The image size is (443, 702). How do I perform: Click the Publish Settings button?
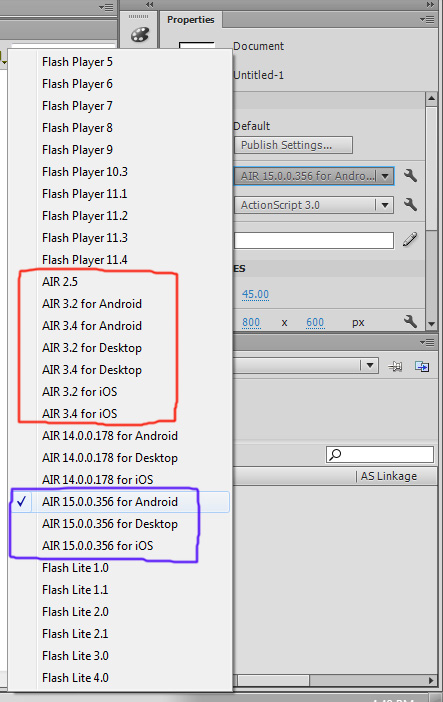pos(293,145)
